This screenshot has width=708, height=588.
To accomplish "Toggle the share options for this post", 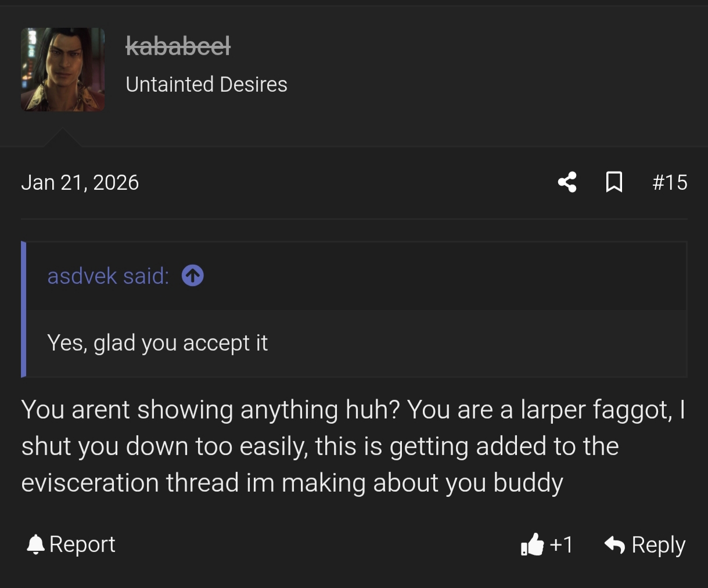I will click(566, 182).
